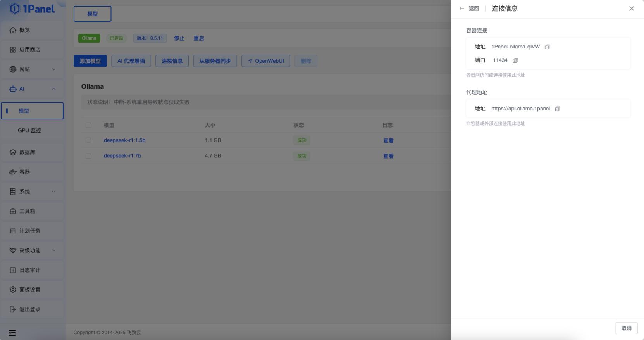
Task: Open the deepseek-r1:1.5b model link
Action: pos(124,140)
